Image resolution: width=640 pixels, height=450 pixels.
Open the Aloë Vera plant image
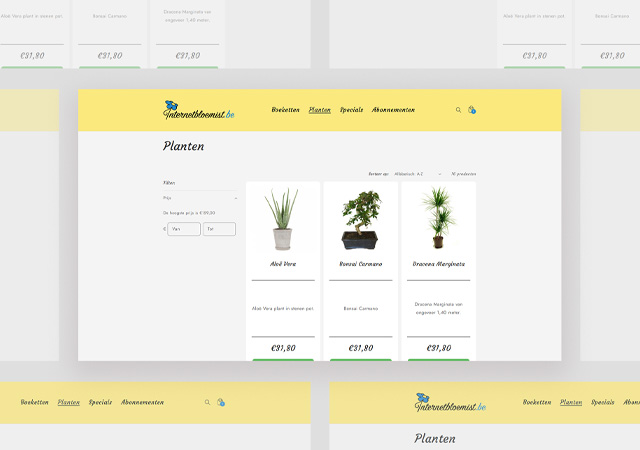click(283, 218)
